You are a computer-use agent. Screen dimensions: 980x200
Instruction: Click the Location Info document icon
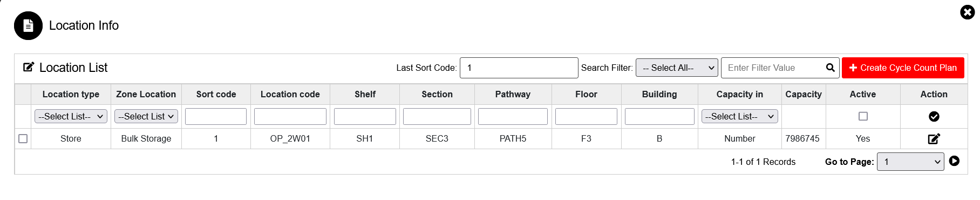[28, 25]
